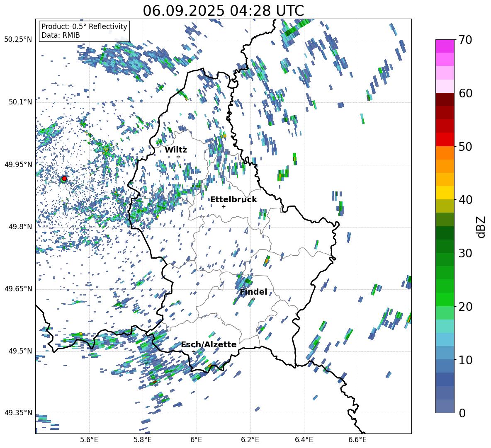This screenshot has height=448, width=491.
Task: Click the 50.1°N latitude label
Action: coord(20,102)
